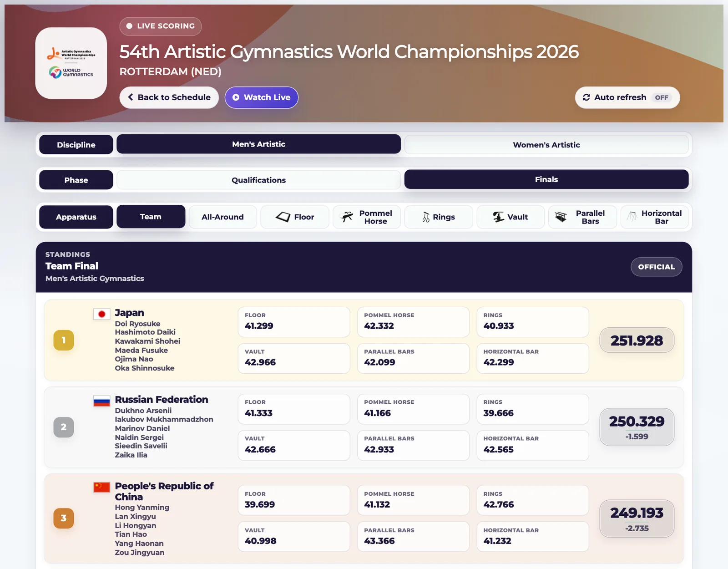Switch to Women's Artistic discipline
The height and width of the screenshot is (569, 728).
click(x=546, y=145)
